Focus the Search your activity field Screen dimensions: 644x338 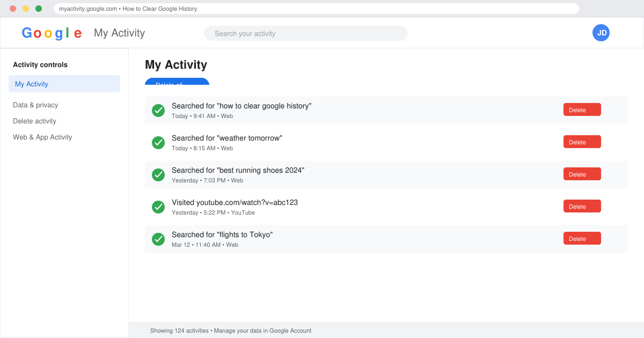click(x=306, y=33)
